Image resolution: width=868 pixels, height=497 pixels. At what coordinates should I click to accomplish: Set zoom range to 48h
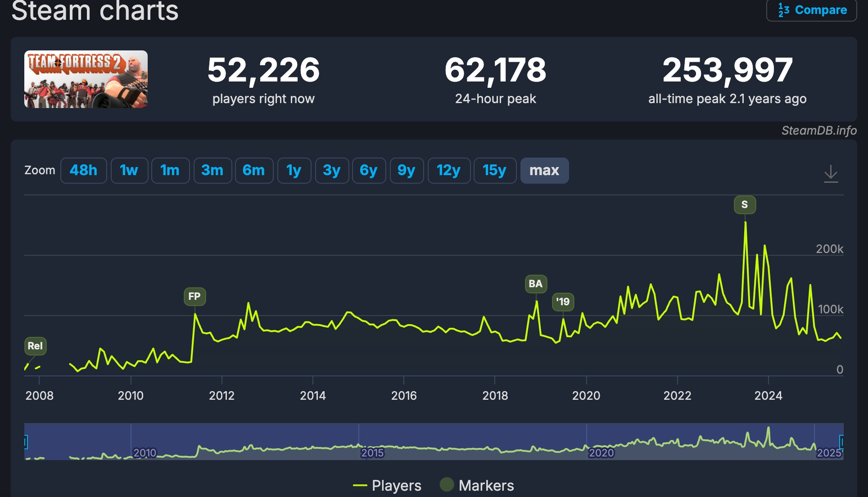tap(83, 171)
